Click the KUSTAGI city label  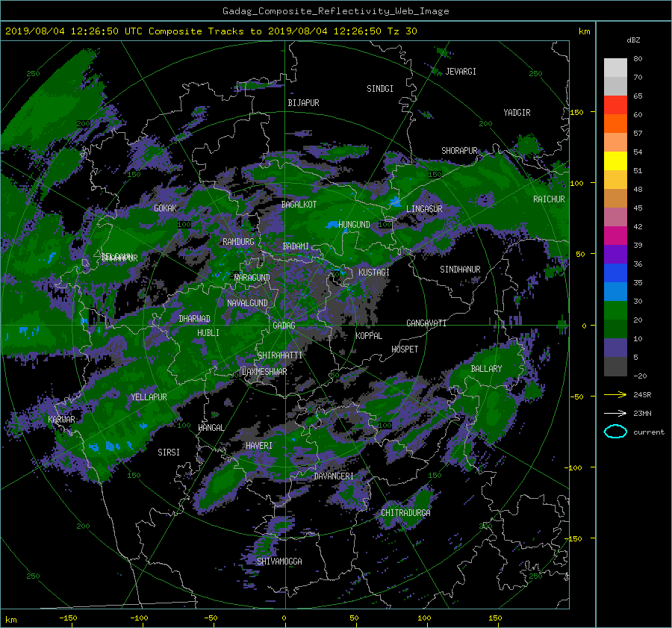point(374,273)
